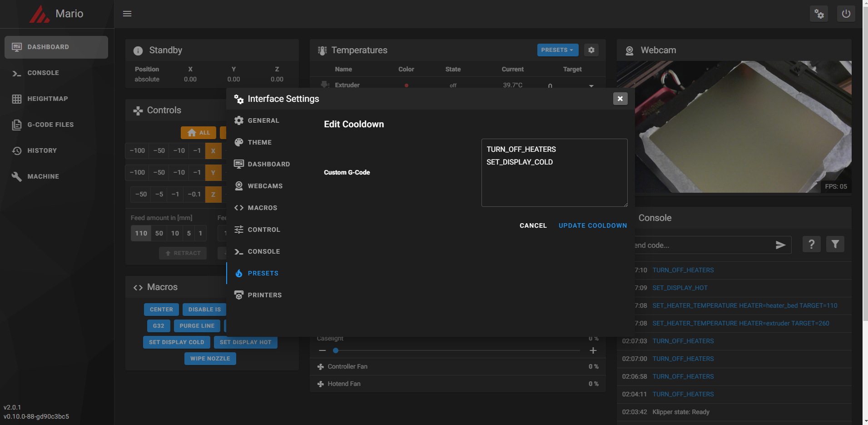Open the PRESETS dropdown in Temperatures panel
Screen dimensions: 868x425
[557, 50]
